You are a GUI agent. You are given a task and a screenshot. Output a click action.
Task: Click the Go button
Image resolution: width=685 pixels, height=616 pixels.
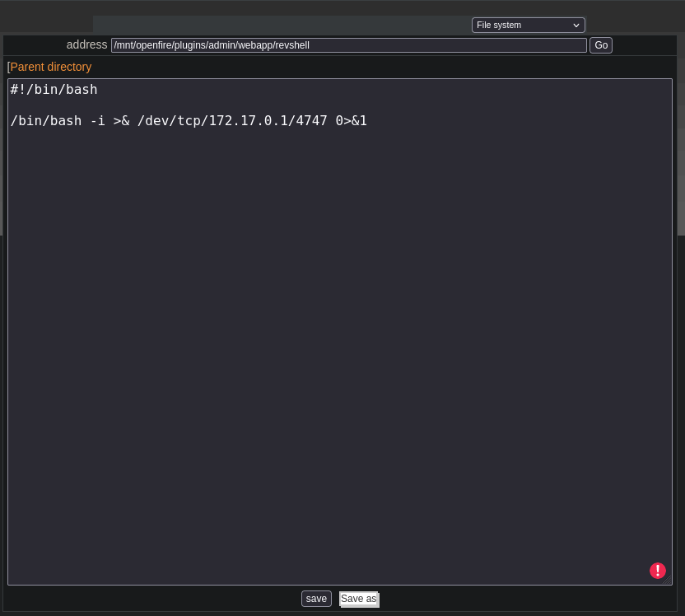click(x=601, y=45)
